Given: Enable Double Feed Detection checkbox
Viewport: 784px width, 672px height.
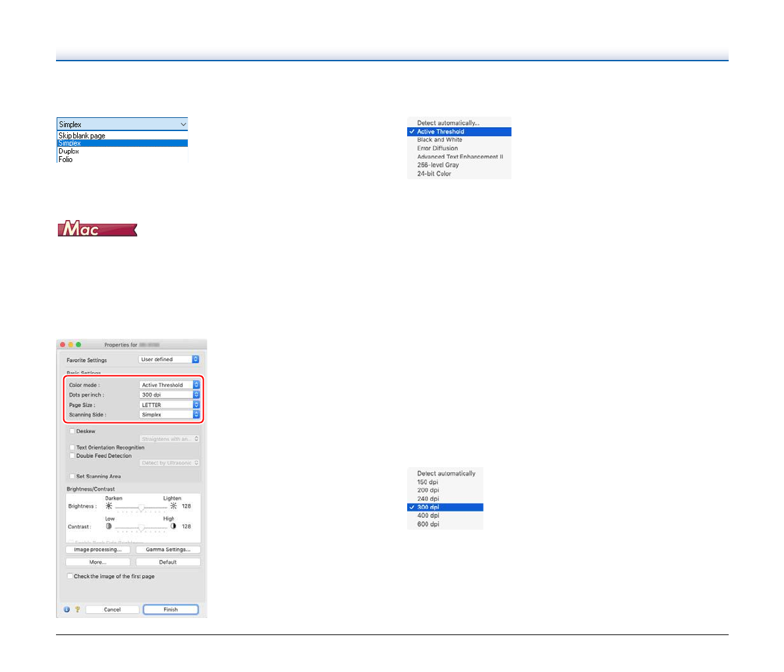Looking at the screenshot, I should point(72,456).
